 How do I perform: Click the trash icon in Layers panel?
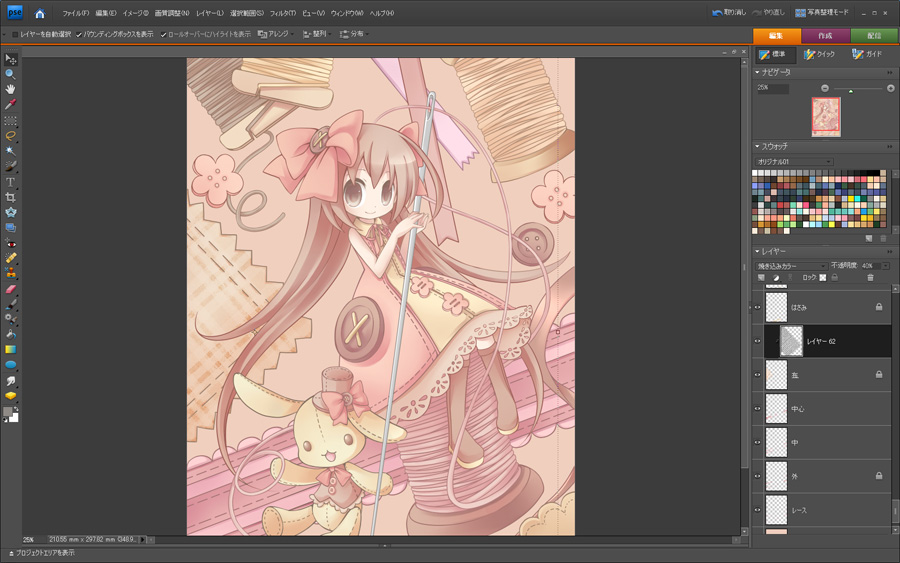coord(870,278)
